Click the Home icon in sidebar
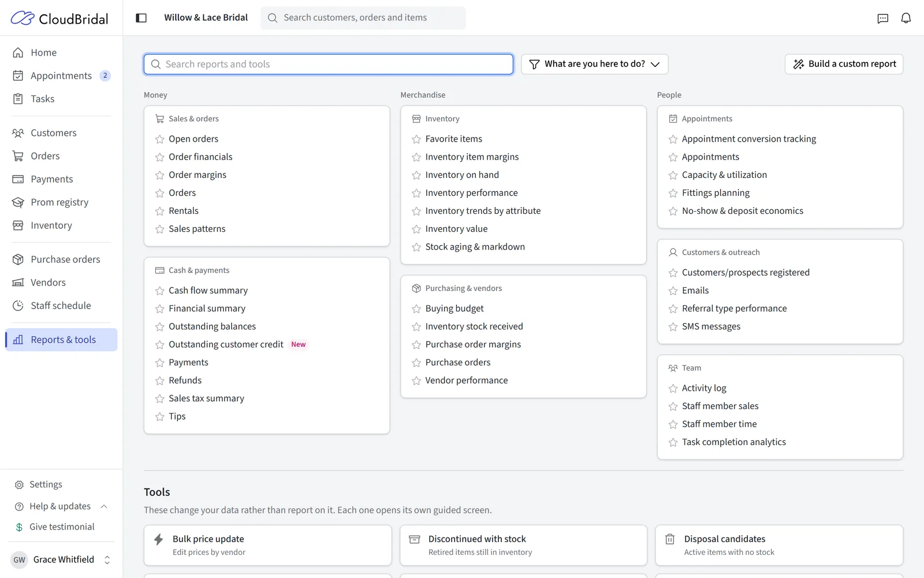This screenshot has width=924, height=578. point(18,53)
